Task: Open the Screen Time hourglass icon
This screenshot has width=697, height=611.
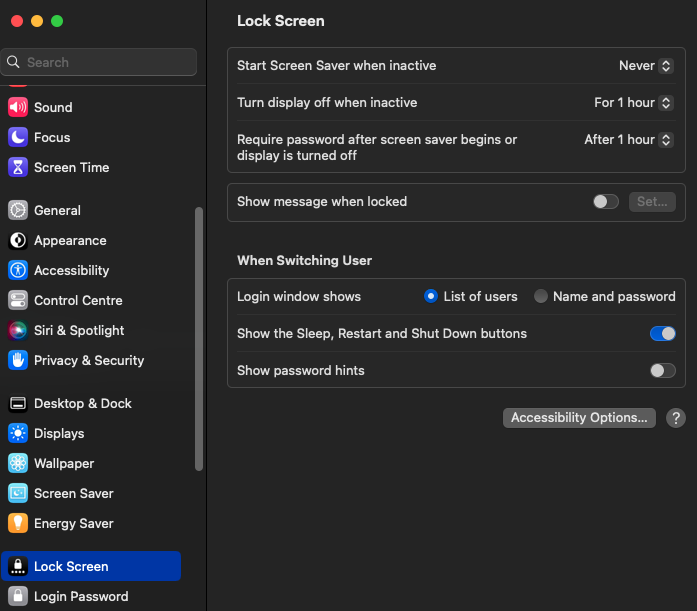Action: coord(18,167)
